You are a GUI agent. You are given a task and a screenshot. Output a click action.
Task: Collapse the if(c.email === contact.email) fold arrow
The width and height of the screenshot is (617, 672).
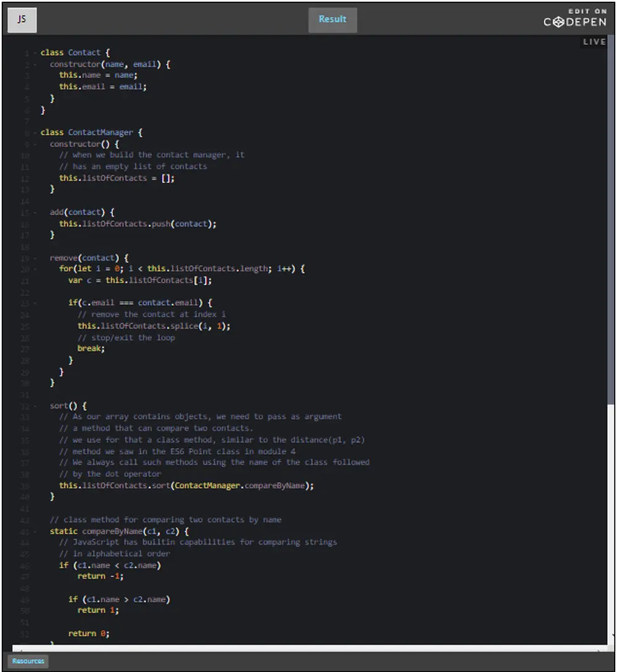click(35, 303)
